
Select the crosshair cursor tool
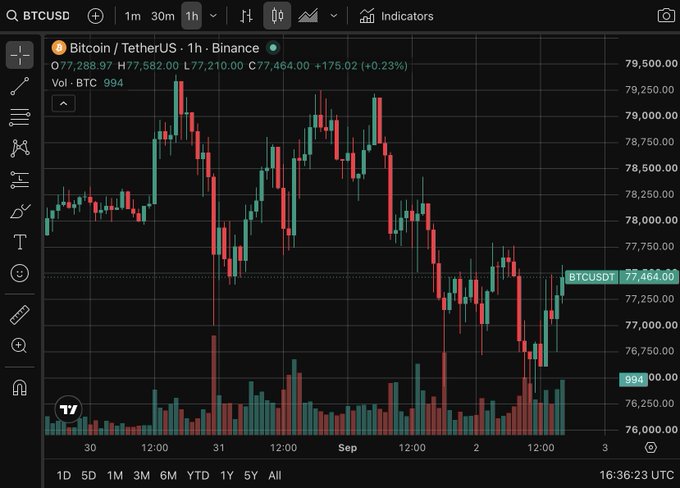tap(20, 55)
